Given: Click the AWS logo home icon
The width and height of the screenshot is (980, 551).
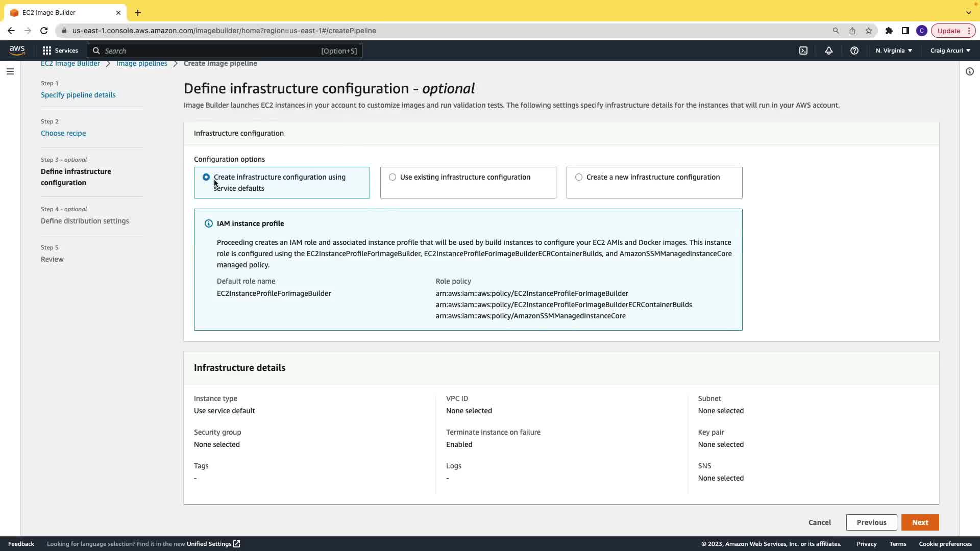Looking at the screenshot, I should click(x=17, y=51).
